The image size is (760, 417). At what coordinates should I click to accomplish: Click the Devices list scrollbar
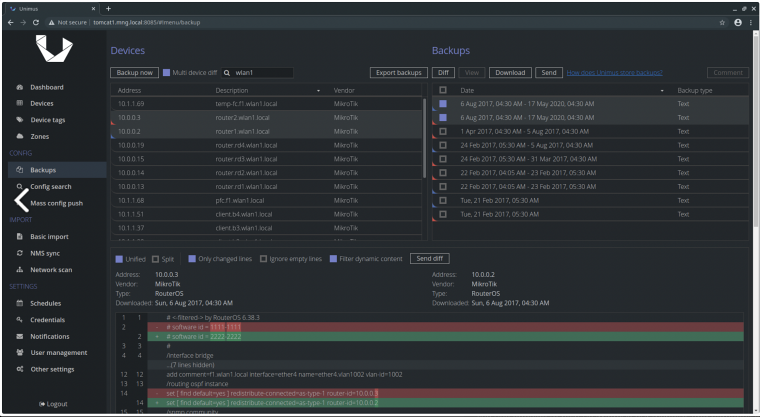point(425,138)
